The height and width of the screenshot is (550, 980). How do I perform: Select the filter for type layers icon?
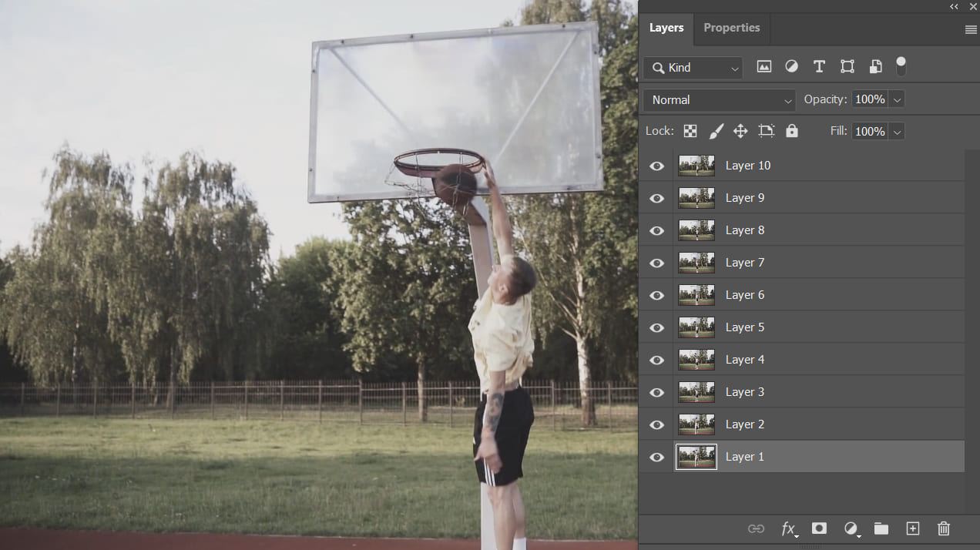819,66
